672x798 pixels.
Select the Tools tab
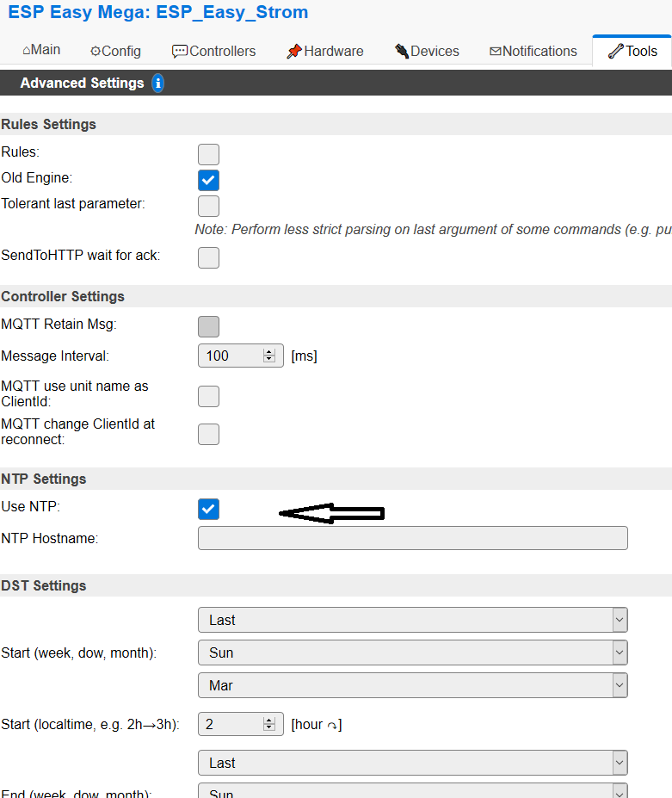click(x=632, y=51)
